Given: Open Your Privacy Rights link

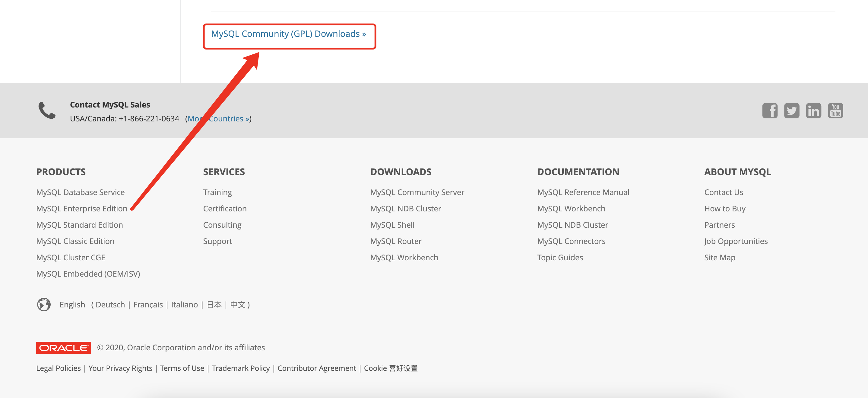Looking at the screenshot, I should click(120, 368).
